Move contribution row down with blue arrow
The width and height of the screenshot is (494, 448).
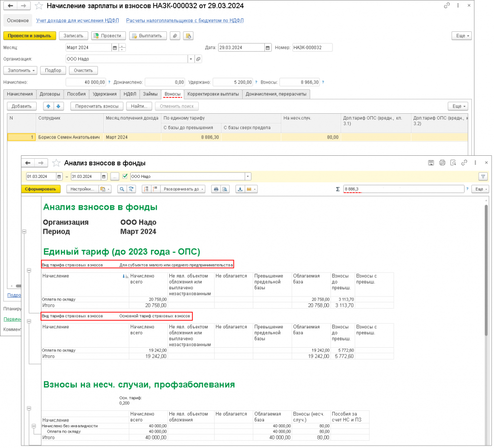pyautogui.click(x=58, y=107)
